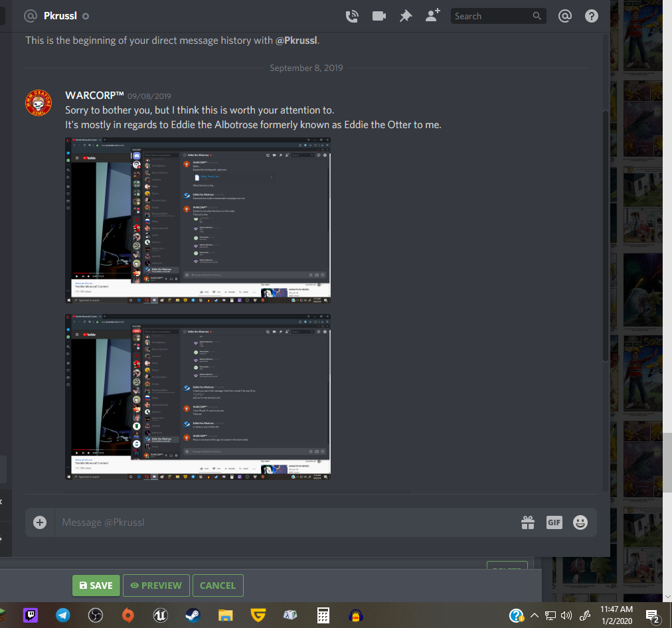Click the PREVIEW button
Image resolution: width=672 pixels, height=628 pixels.
[x=156, y=586]
